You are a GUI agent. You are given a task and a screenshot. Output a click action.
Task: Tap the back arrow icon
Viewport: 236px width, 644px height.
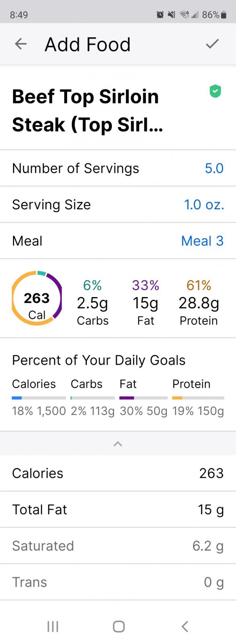21,44
